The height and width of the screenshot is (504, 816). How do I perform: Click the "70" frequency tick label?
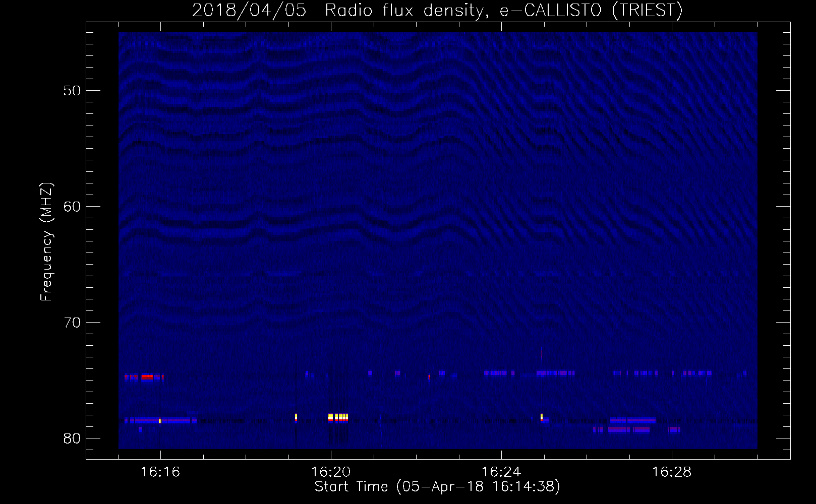[x=73, y=323]
